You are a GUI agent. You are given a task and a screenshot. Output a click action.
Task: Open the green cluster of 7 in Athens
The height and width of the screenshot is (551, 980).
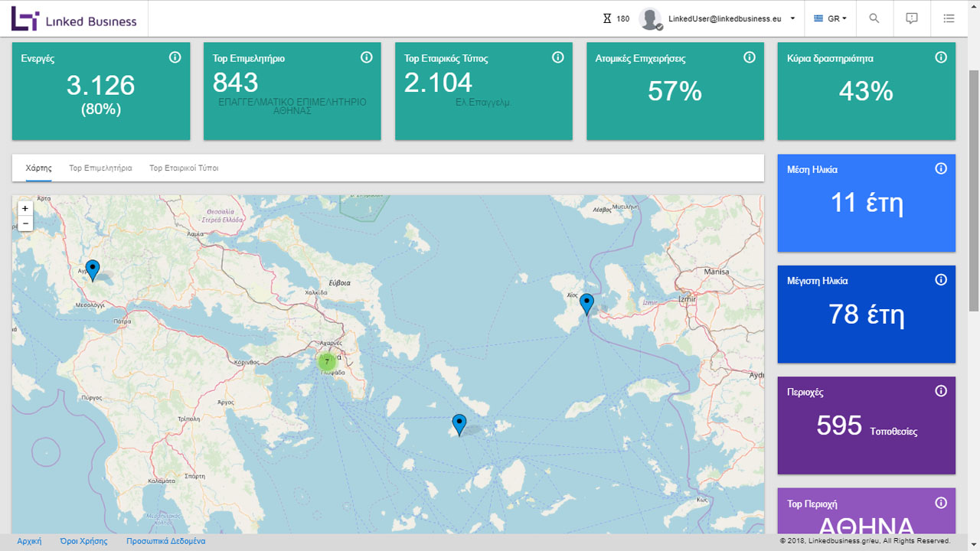pos(327,361)
